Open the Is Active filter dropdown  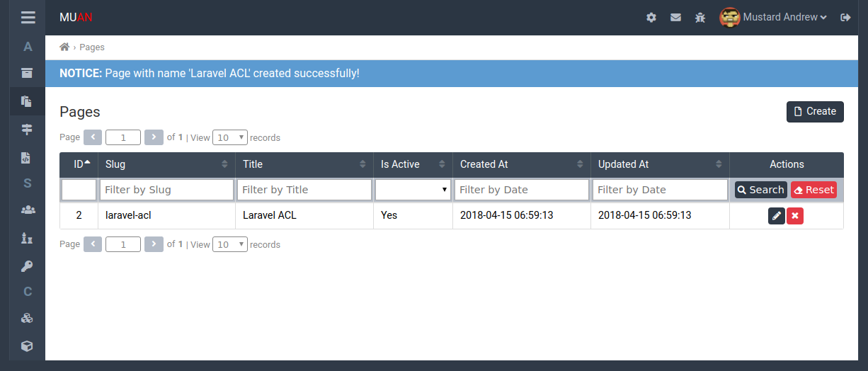[413, 190]
